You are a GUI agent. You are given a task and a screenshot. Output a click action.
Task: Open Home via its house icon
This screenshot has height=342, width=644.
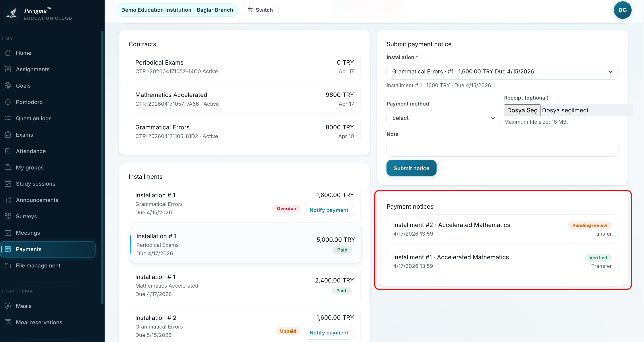point(8,53)
